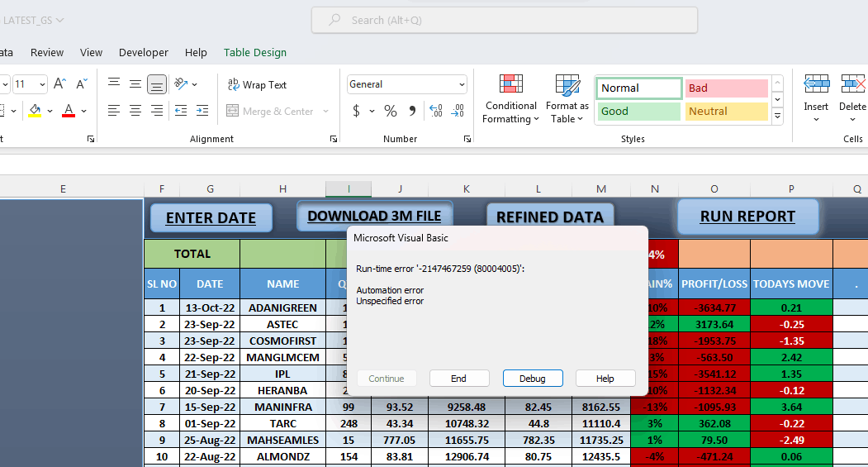Select the Good cell style
868x467 pixels.
[x=639, y=112]
